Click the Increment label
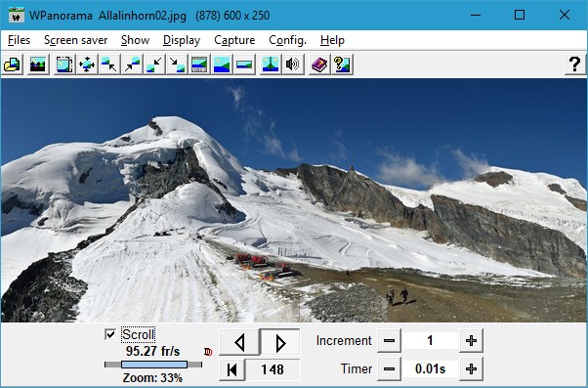 tap(344, 341)
